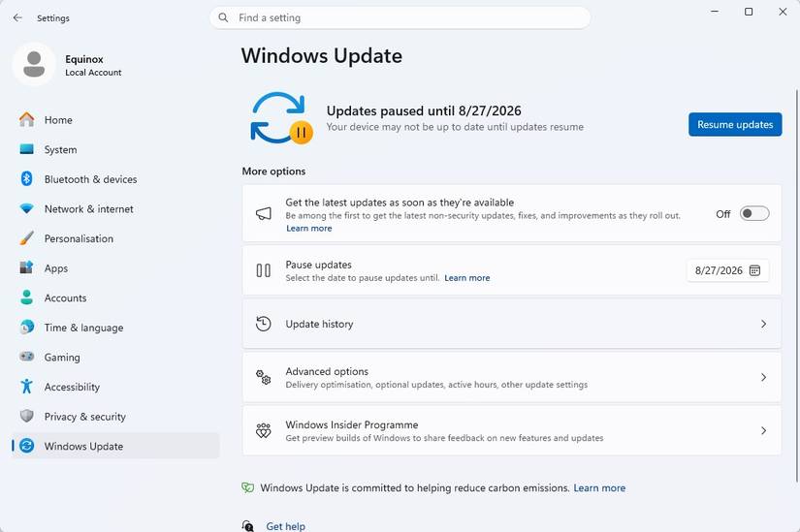800x532 pixels.
Task: Click the megaphone icon for latest updates
Action: click(263, 213)
